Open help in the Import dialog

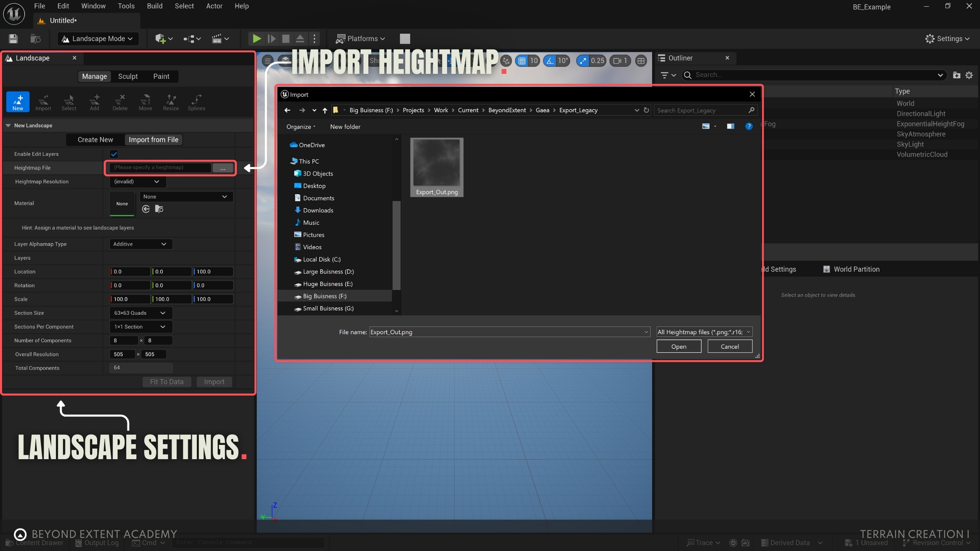tap(749, 126)
